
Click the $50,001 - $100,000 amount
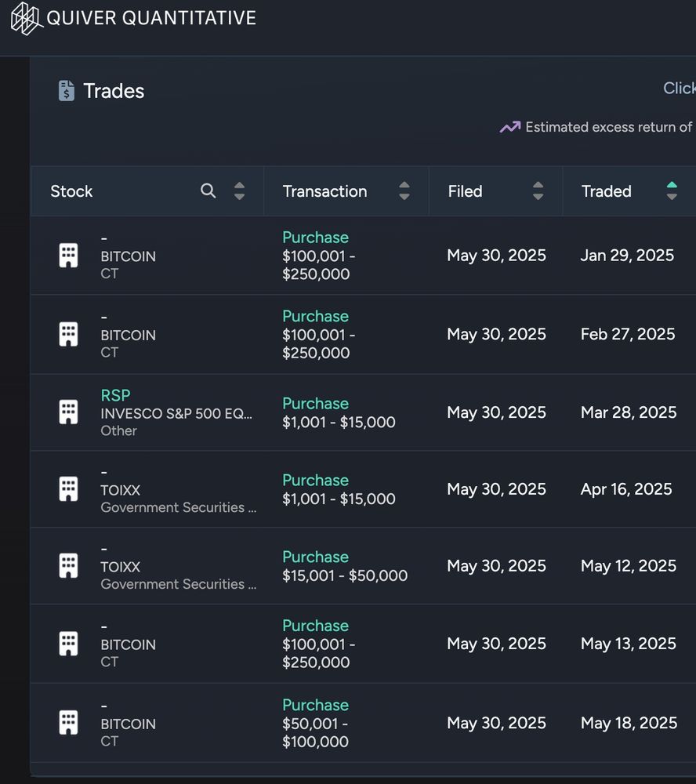[316, 732]
